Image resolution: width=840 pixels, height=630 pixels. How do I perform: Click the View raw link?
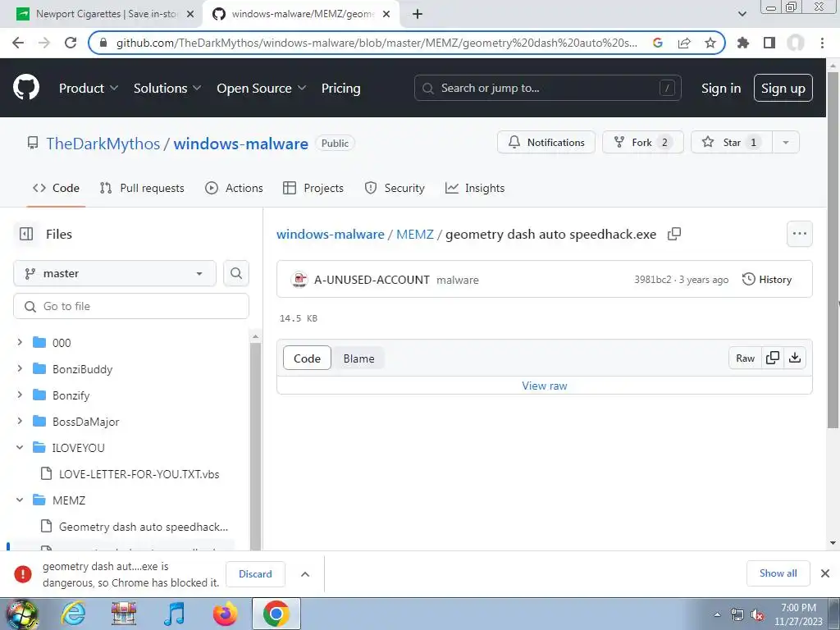545,386
